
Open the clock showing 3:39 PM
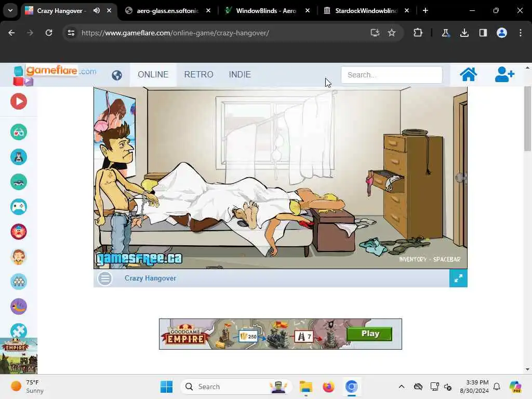[x=474, y=387]
